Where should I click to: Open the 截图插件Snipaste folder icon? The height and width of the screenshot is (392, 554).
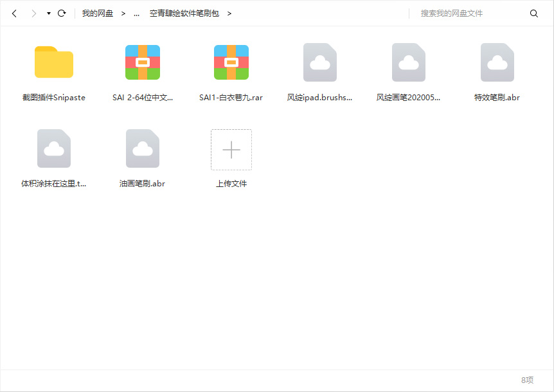[x=54, y=62]
